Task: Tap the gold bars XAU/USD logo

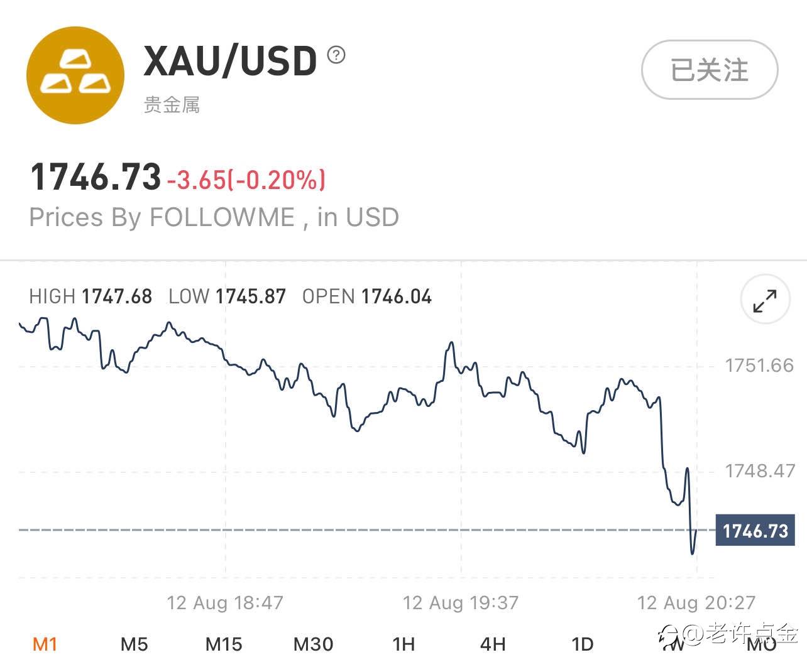Action: pyautogui.click(x=75, y=75)
